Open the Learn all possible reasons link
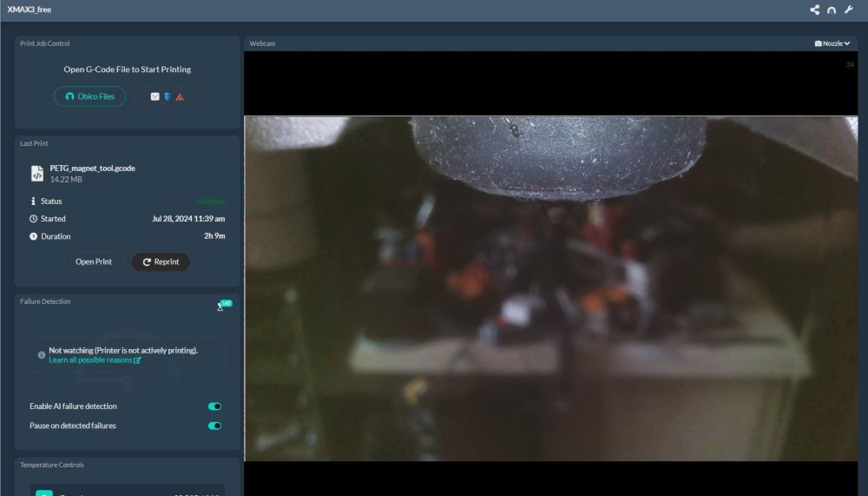 tap(95, 360)
